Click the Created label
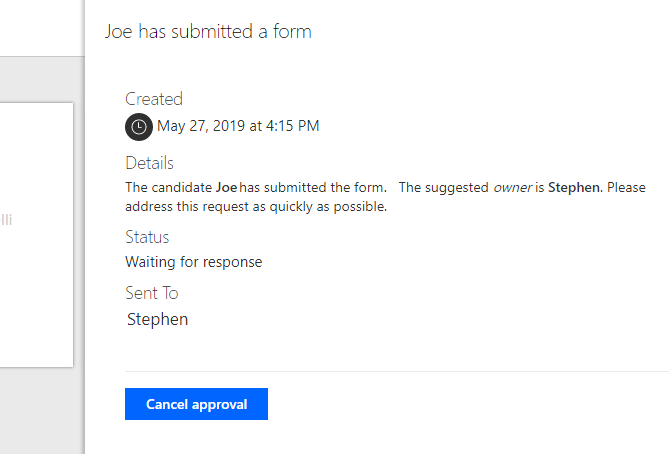 154,99
